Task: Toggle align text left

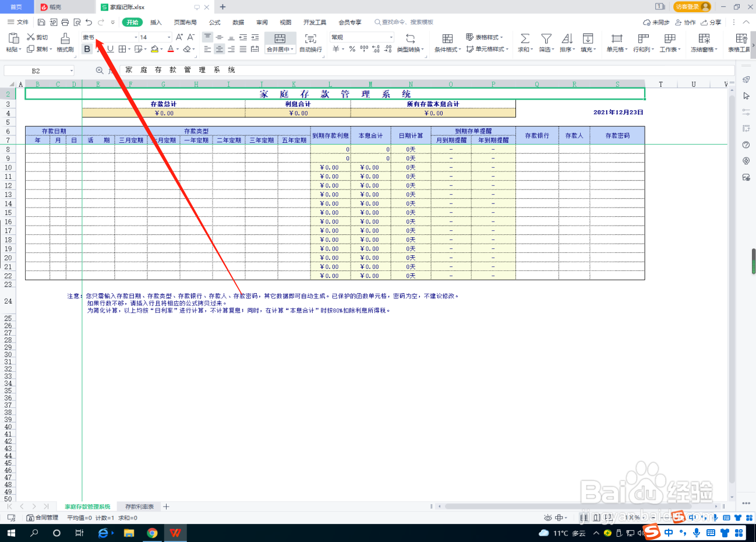Action: pos(207,50)
